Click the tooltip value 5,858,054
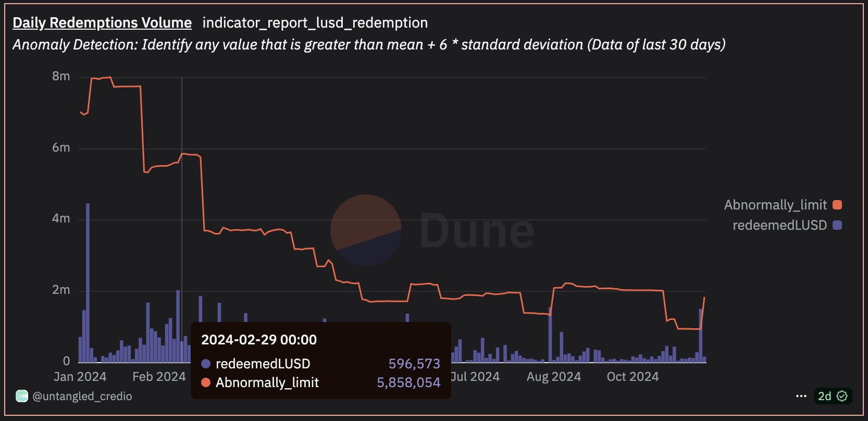The width and height of the screenshot is (868, 421). click(408, 382)
